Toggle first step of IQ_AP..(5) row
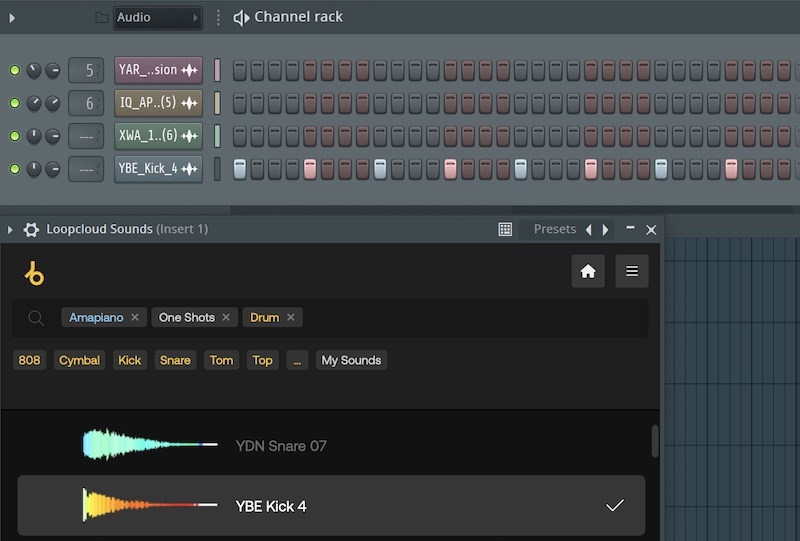Viewport: 800px width, 541px height. point(239,103)
